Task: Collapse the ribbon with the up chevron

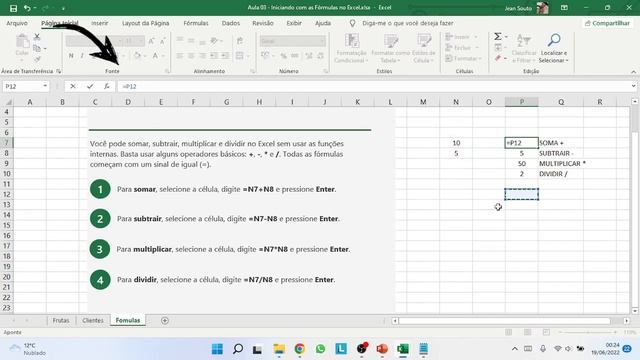Action: (633, 72)
